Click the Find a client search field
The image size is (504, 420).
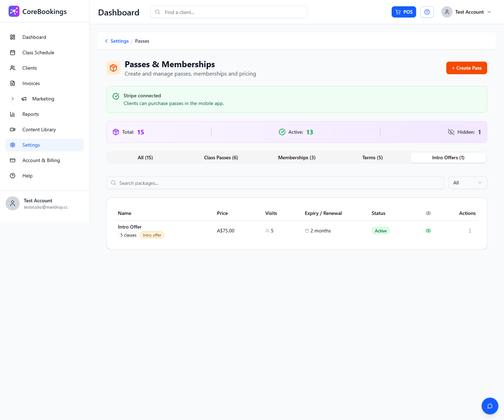point(229,12)
